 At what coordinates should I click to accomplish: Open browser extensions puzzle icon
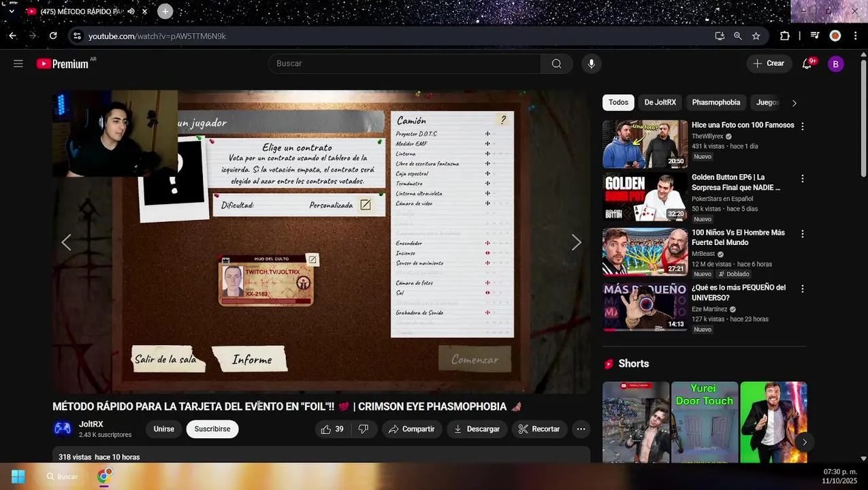[785, 36]
